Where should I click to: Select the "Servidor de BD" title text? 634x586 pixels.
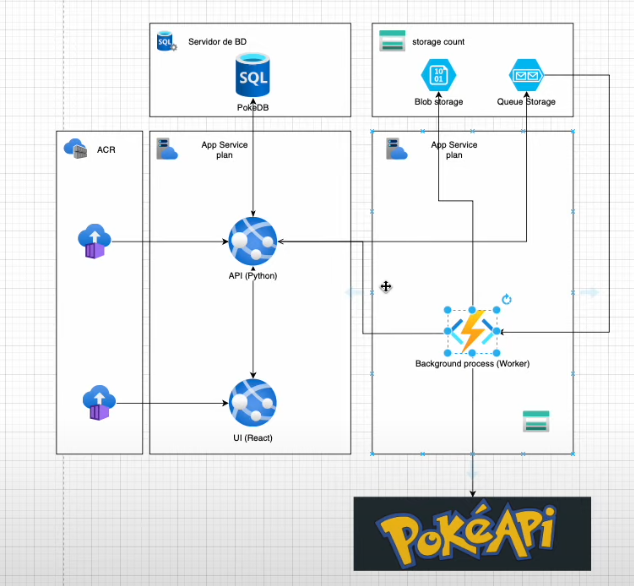pyautogui.click(x=219, y=42)
